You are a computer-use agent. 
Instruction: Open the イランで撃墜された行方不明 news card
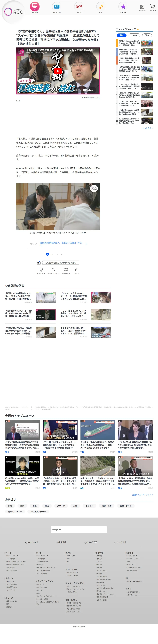click(23, 437)
